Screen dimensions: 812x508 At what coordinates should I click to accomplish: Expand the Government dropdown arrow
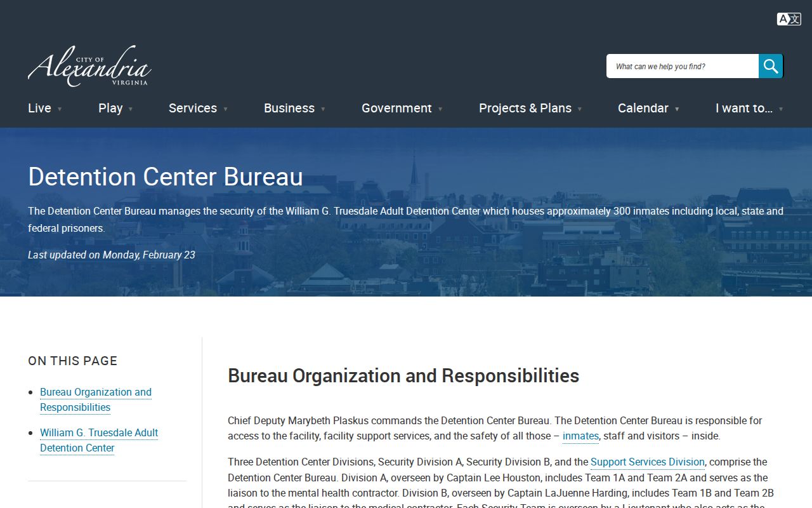click(x=440, y=109)
